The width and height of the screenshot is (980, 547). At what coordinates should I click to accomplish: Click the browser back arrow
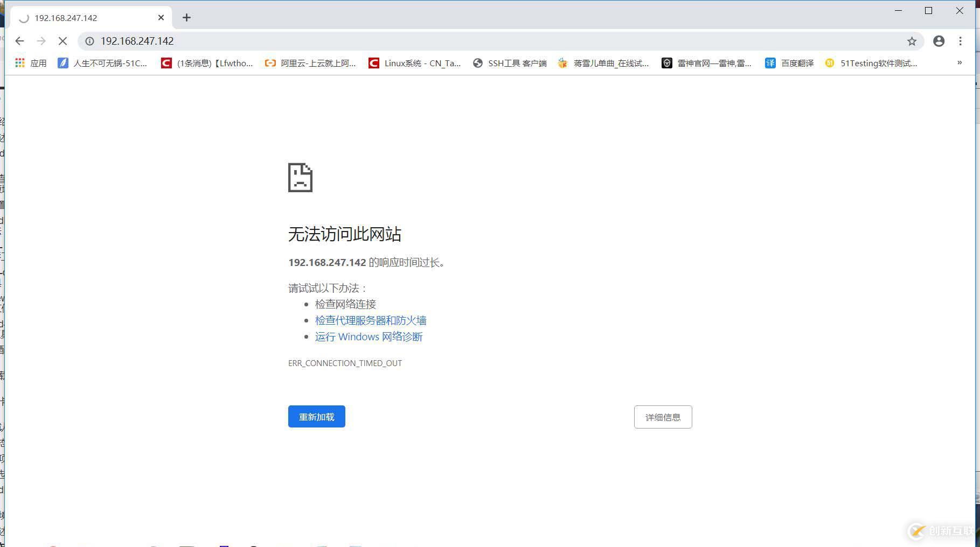pyautogui.click(x=20, y=41)
